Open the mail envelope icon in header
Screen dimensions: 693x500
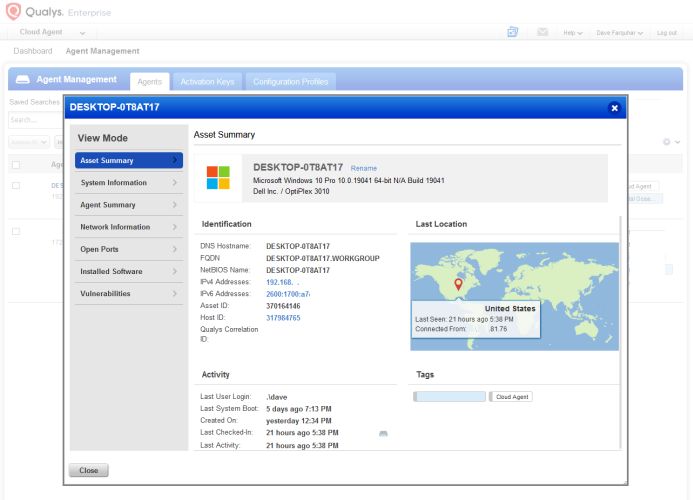(542, 32)
